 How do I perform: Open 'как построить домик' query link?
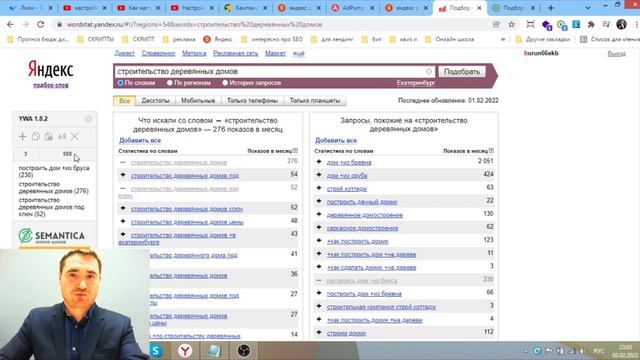(358, 241)
